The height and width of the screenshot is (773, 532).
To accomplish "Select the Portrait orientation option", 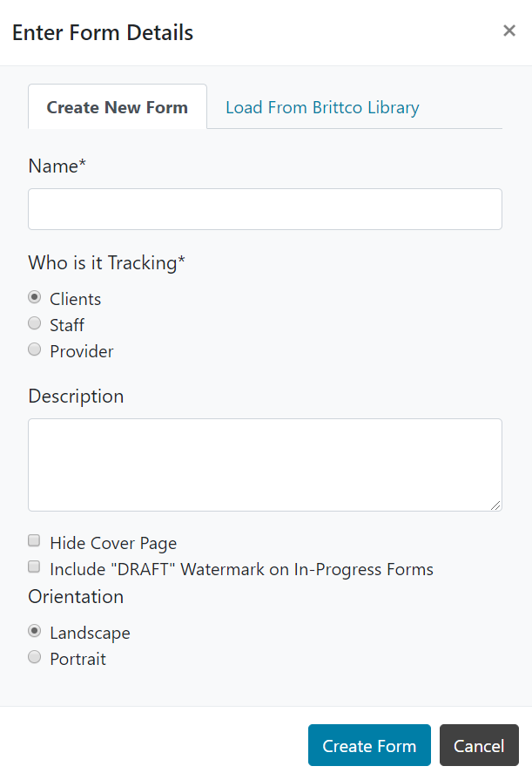I will tap(35, 657).
